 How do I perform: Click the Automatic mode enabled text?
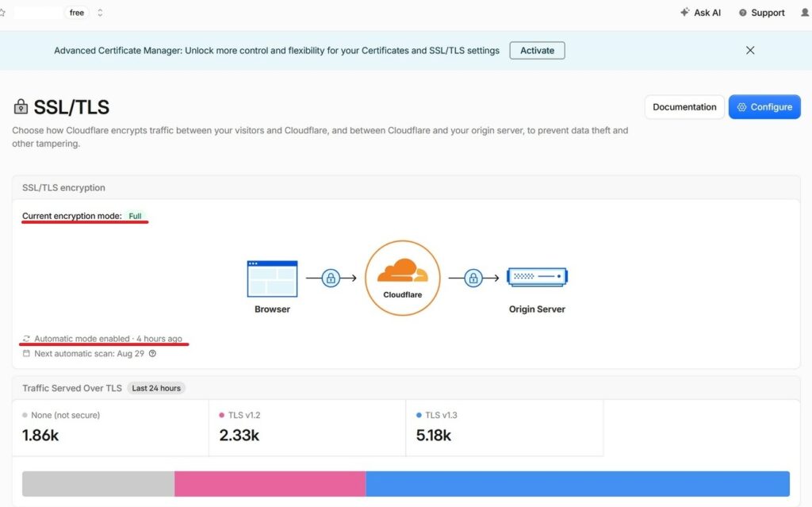coord(82,339)
